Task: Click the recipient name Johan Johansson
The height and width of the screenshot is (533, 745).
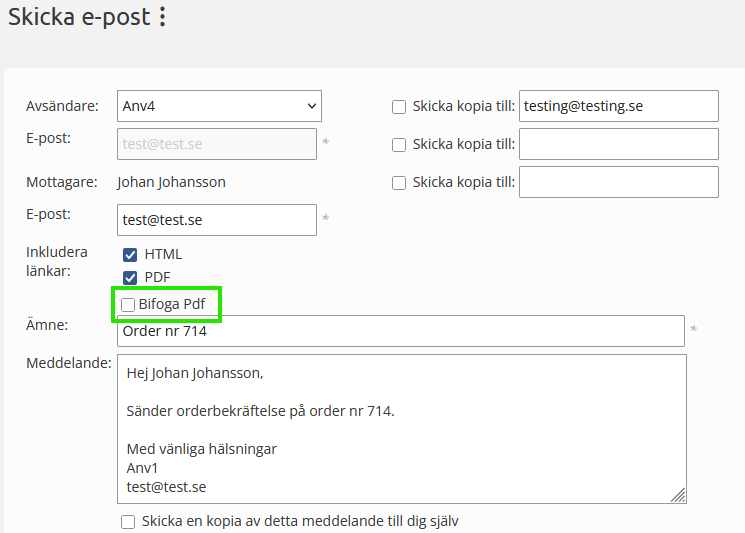Action: click(x=171, y=182)
